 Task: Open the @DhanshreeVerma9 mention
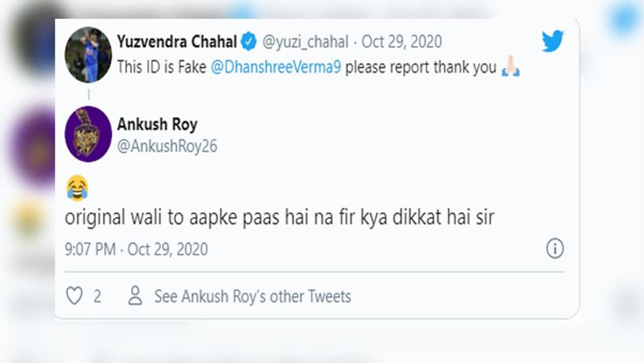tap(276, 67)
